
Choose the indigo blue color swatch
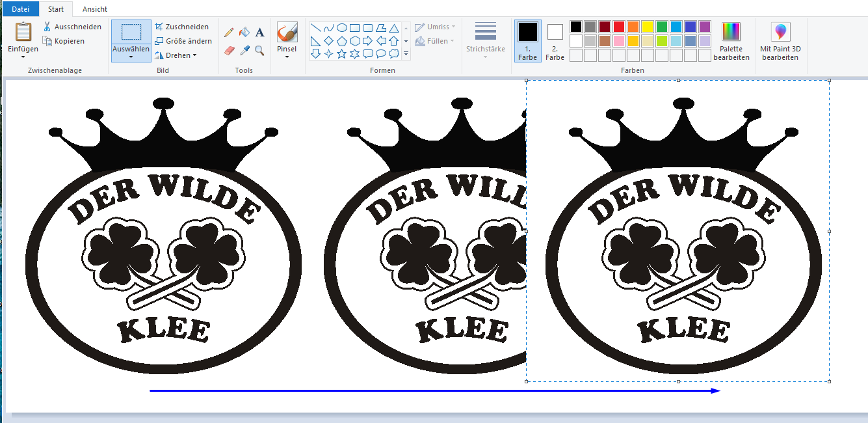click(690, 27)
